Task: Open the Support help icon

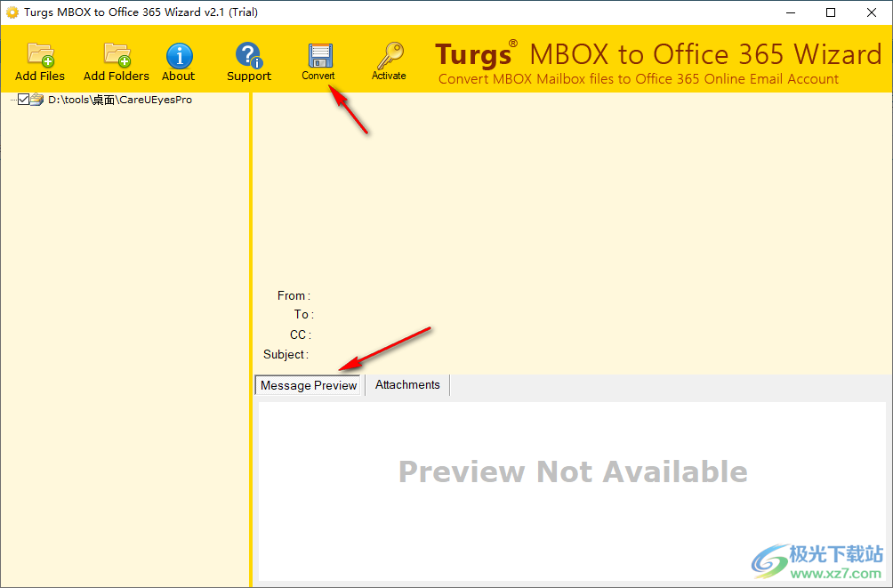Action: [249, 61]
